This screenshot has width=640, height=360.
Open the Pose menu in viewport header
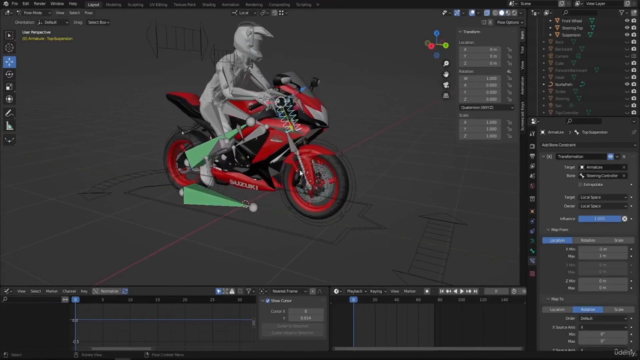88,13
